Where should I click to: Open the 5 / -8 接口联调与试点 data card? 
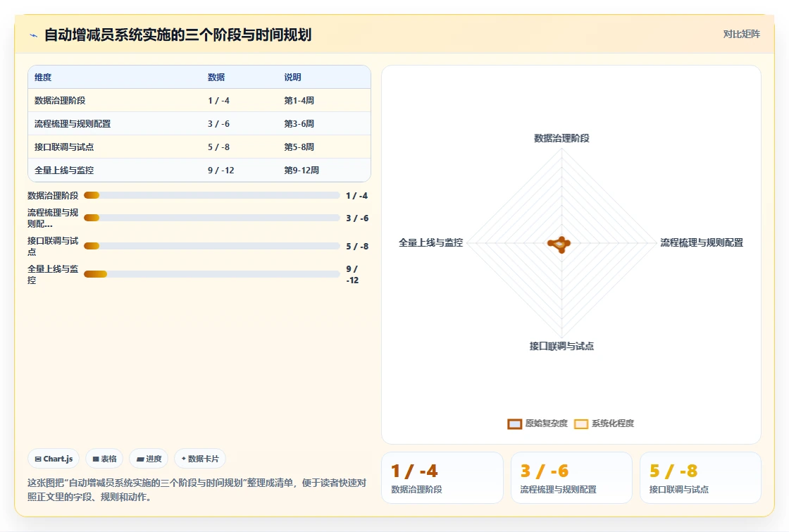700,478
